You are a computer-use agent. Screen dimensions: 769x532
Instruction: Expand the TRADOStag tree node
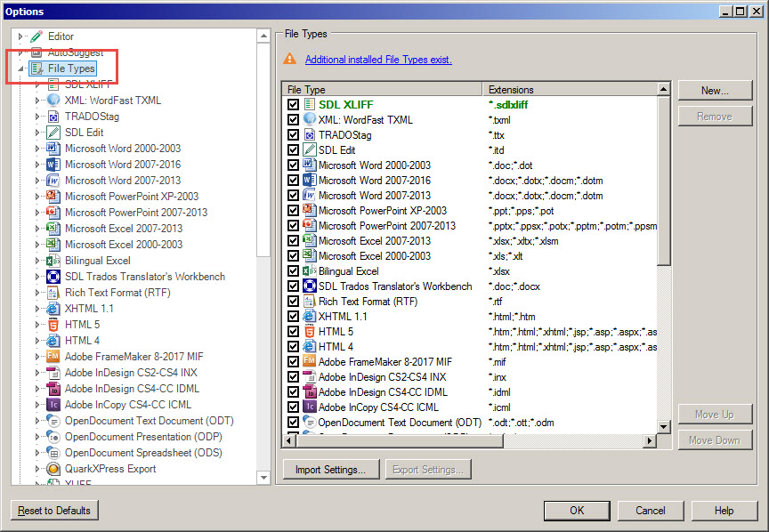coord(37,117)
